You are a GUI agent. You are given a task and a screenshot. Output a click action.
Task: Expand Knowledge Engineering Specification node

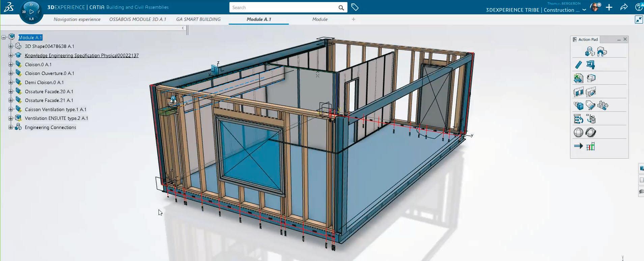[x=10, y=55]
